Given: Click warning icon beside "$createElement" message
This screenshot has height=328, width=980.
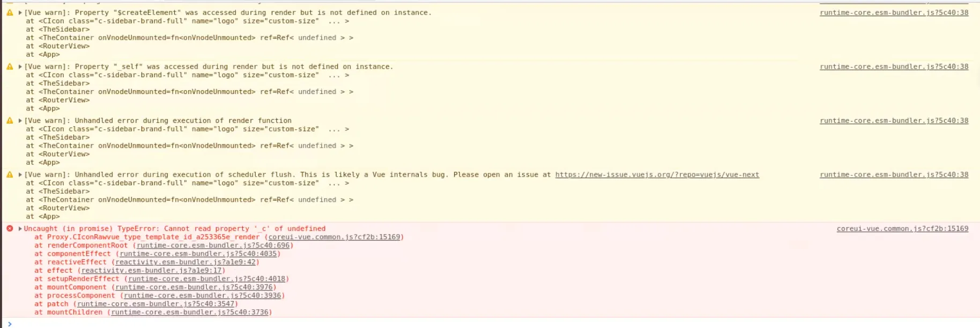Looking at the screenshot, I should 10,12.
